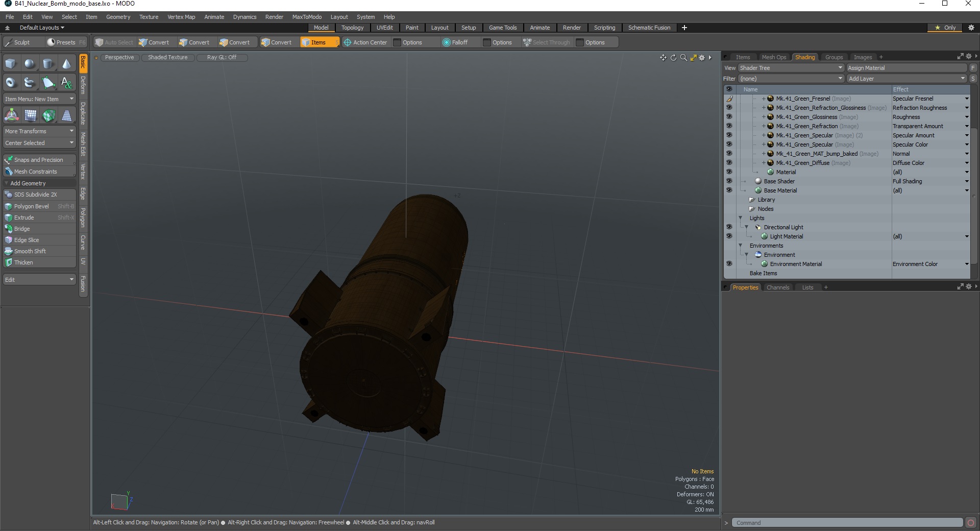Image resolution: width=980 pixels, height=531 pixels.
Task: Select the Cylinder primitive tool
Action: tap(48, 64)
